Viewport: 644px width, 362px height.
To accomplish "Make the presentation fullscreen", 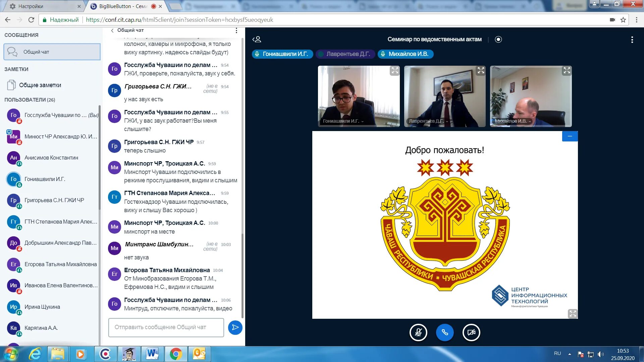I will click(573, 314).
